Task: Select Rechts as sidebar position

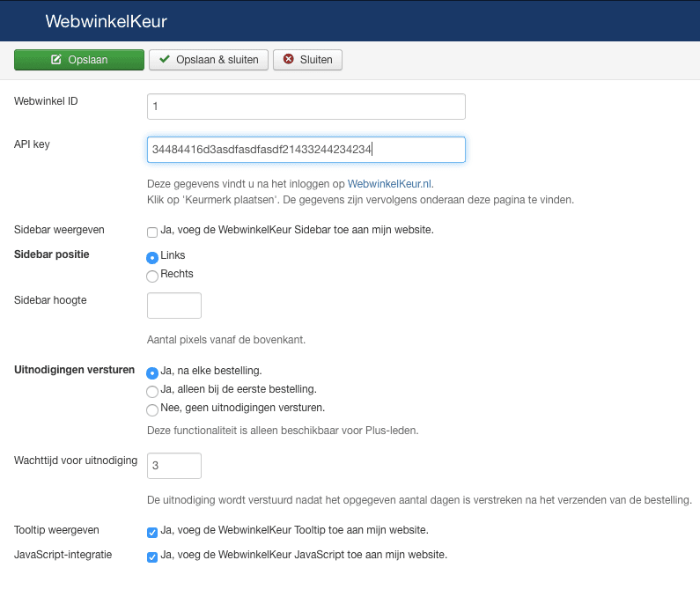Action: (152, 276)
